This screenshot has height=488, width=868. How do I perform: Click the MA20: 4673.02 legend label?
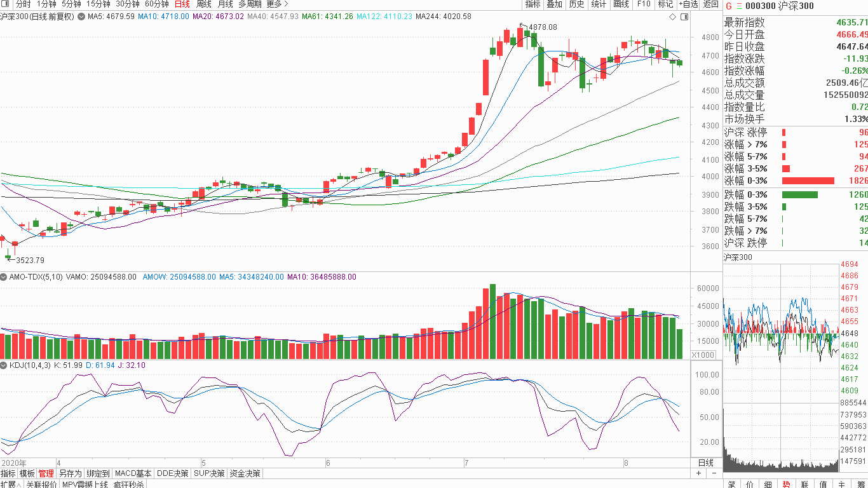click(218, 17)
